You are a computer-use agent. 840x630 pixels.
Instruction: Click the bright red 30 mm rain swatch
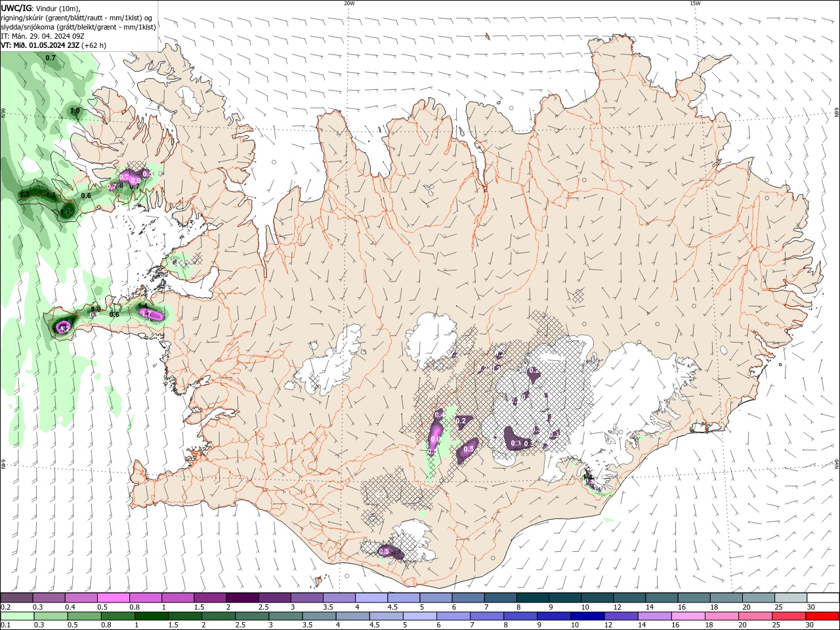(823, 616)
